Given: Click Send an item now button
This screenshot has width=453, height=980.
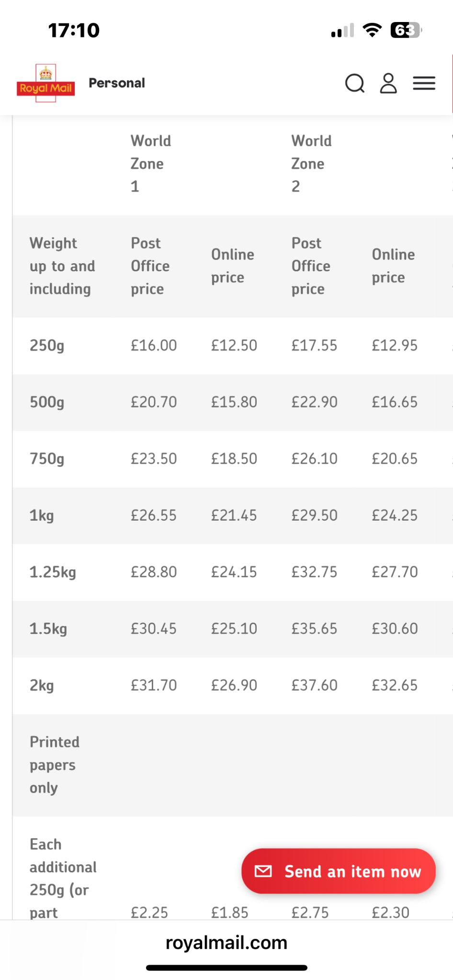Looking at the screenshot, I should (339, 871).
